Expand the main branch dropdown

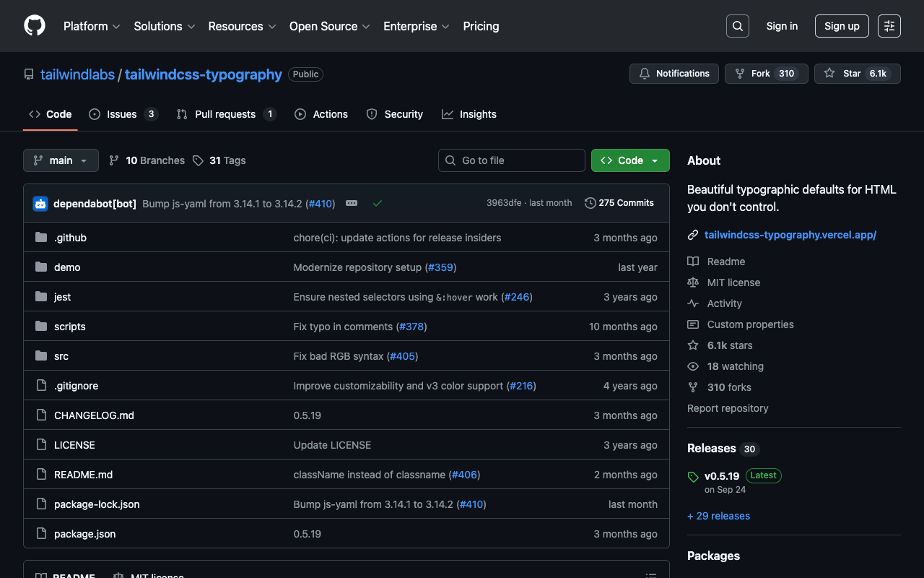point(61,160)
